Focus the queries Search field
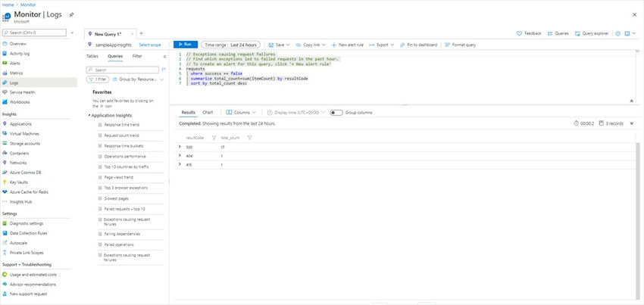644x305 pixels. coord(123,70)
